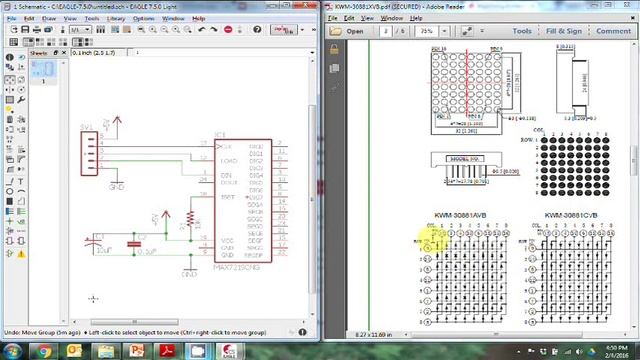Select the Copy tool in EAGLE palette
The image size is (640, 360).
pos(21,80)
